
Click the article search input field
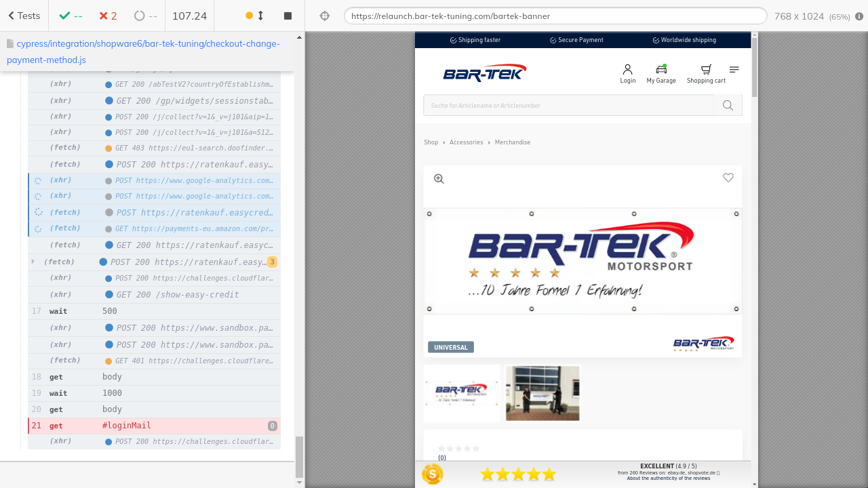point(568,105)
